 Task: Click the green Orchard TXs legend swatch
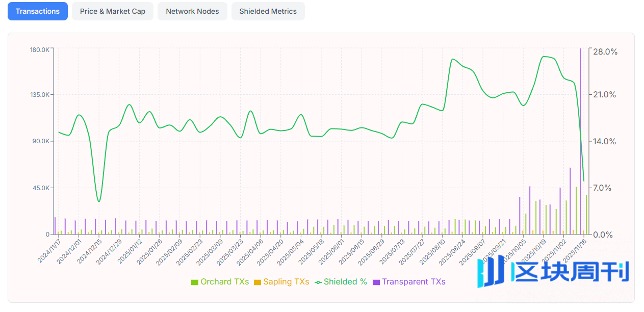point(194,282)
